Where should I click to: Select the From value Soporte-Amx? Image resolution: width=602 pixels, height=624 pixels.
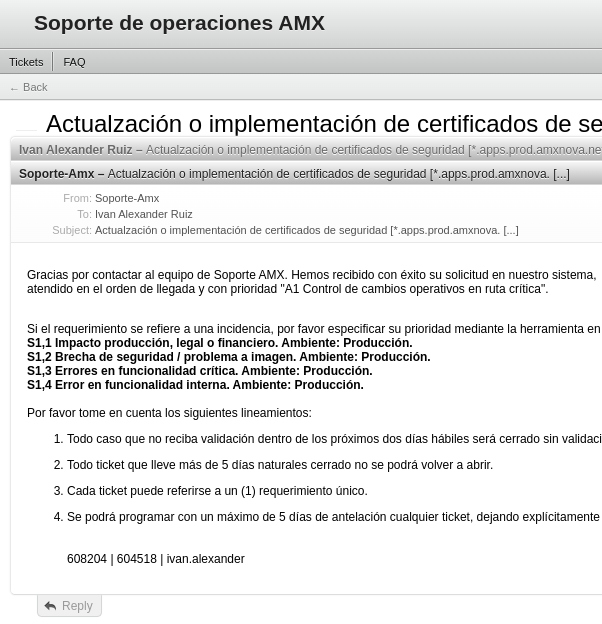[127, 198]
